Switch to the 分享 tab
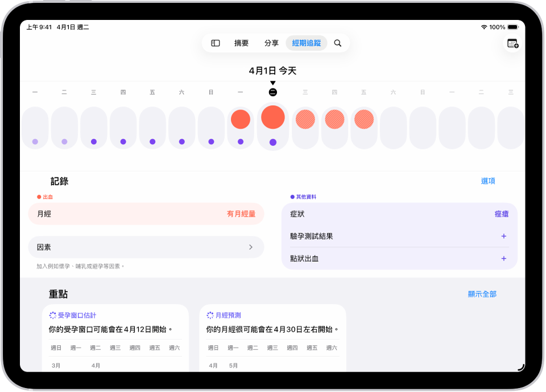The width and height of the screenshot is (546, 392). tap(272, 43)
